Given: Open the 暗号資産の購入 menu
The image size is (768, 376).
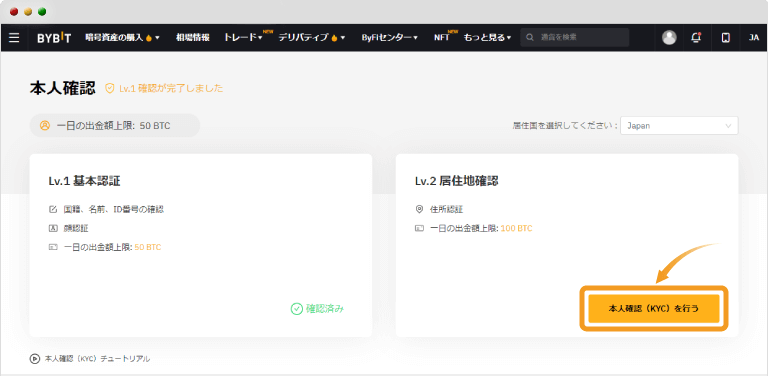Looking at the screenshot, I should tap(122, 37).
